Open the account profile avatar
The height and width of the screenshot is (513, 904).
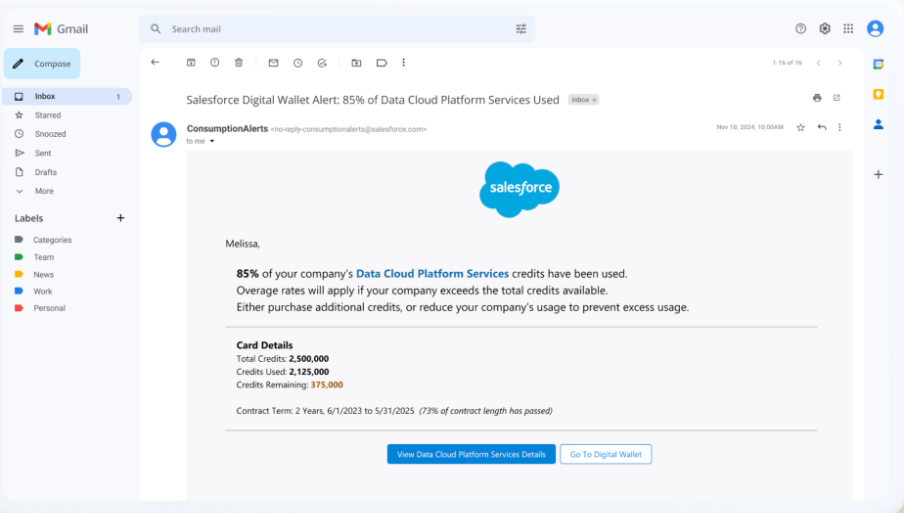pos(875,28)
